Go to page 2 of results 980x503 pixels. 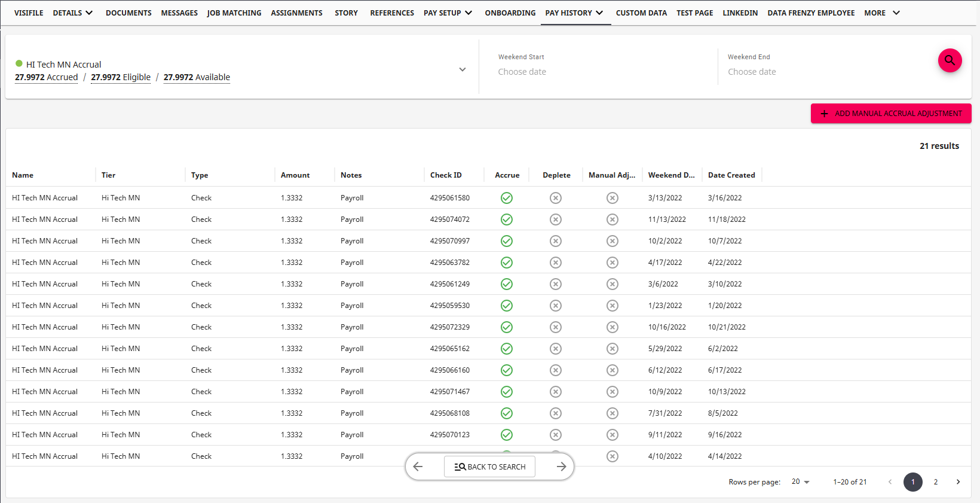936,482
